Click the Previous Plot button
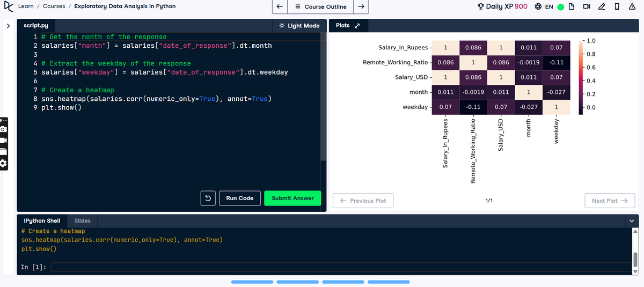Image resolution: width=644 pixels, height=287 pixels. pyautogui.click(x=363, y=201)
